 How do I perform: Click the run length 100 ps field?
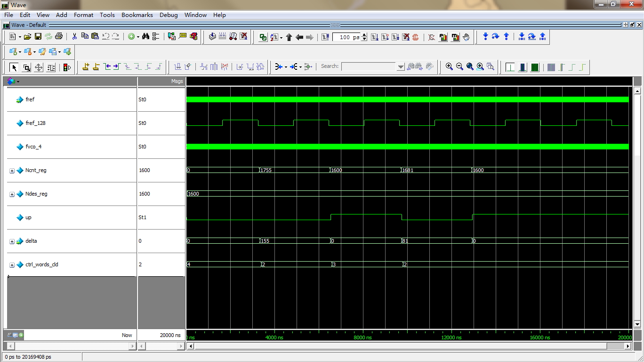(346, 37)
